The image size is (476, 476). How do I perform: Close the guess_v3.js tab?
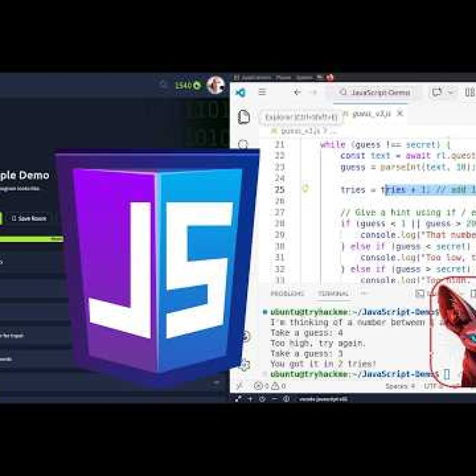(400, 113)
